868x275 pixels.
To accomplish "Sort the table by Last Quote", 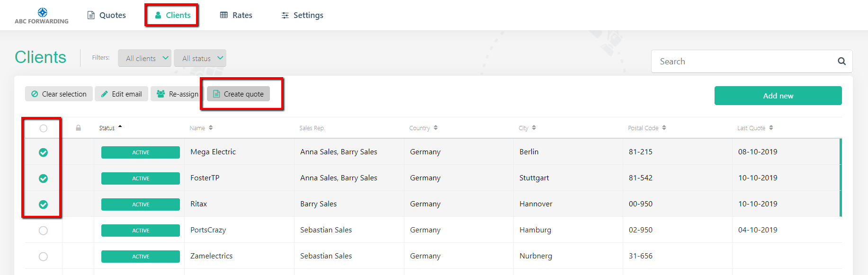I will tap(755, 128).
